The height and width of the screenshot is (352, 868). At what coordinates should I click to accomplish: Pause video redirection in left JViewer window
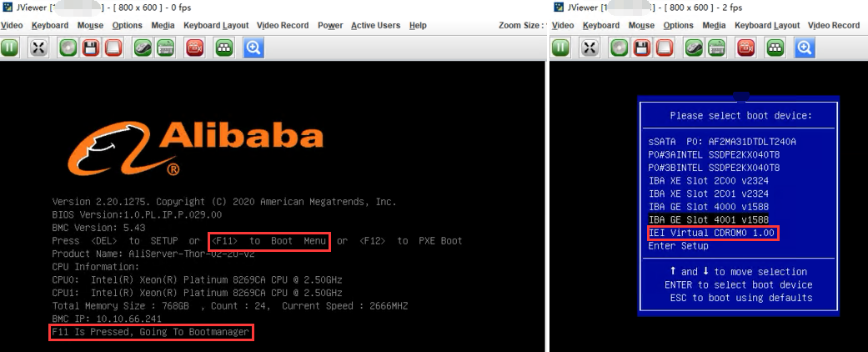(9, 48)
